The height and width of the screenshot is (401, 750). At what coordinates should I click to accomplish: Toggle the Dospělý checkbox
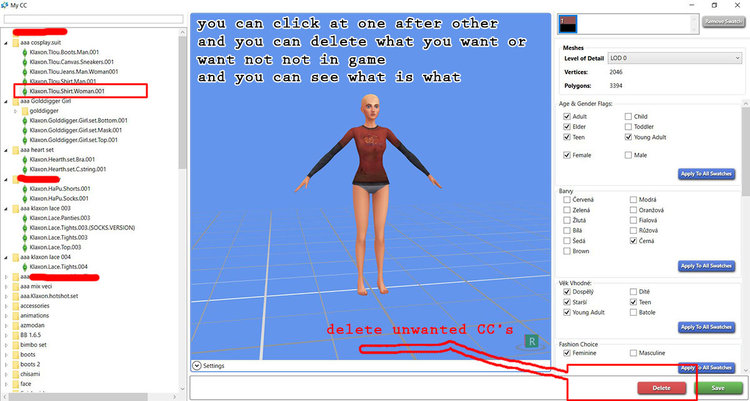[x=567, y=291]
